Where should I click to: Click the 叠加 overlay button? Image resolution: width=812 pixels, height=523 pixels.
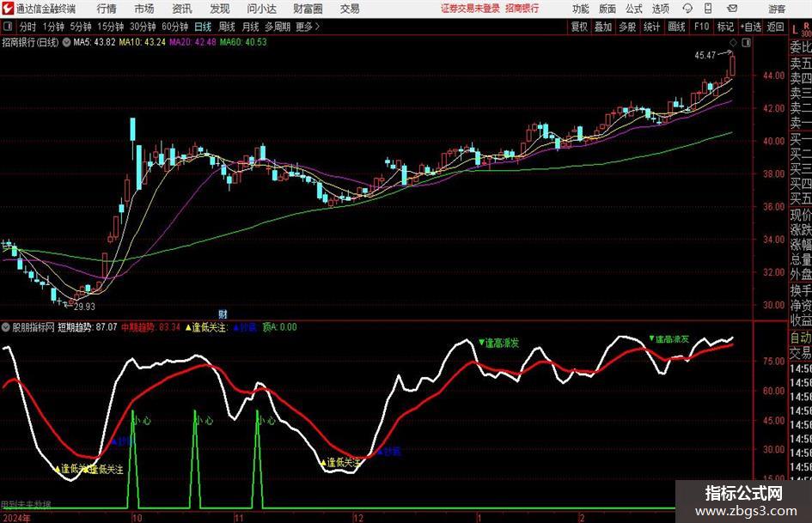[603, 27]
